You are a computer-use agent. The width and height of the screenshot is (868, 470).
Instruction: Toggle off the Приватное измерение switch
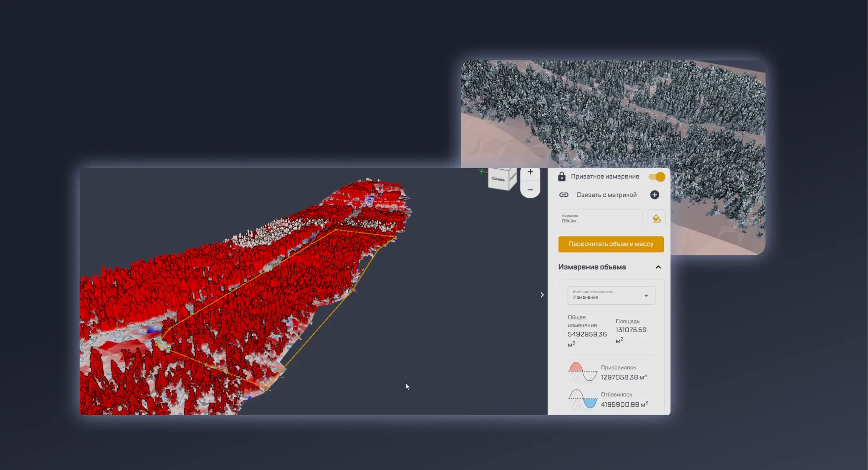656,177
